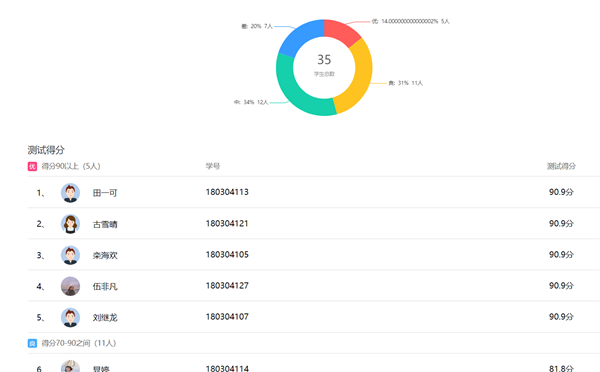Click student ID 180304114
The height and width of the screenshot is (372, 600).
coord(227,368)
